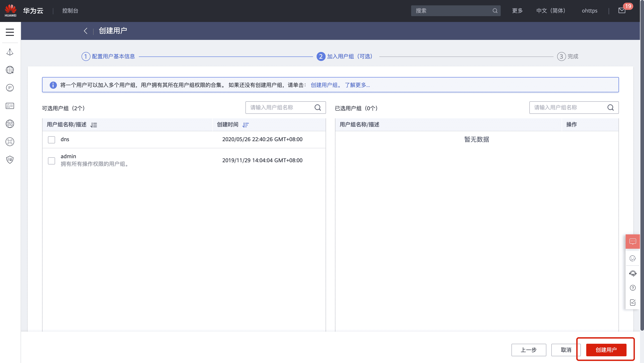The image size is (644, 363).
Task: Open the IP service icon in the sidebar
Action: click(x=10, y=88)
